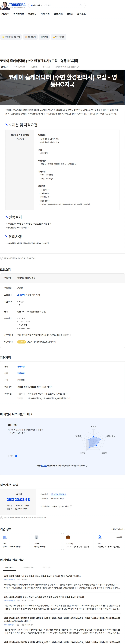Open the 기업·연봉 menu
Screen dimensions: 125x644
click(58, 14)
